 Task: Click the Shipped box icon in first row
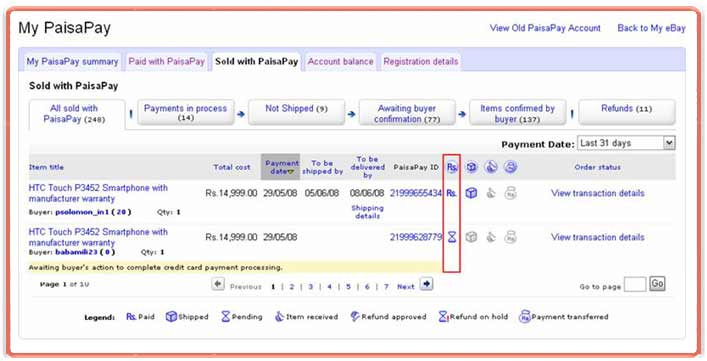point(471,193)
